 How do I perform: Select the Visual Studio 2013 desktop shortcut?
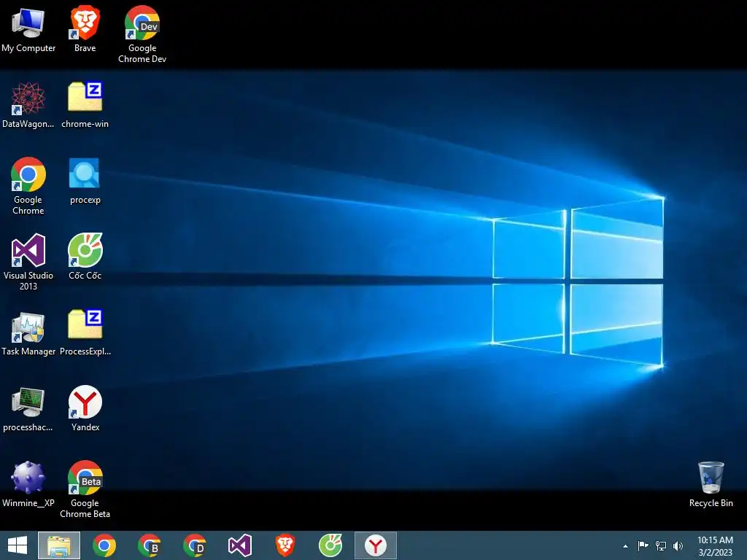coord(28,262)
